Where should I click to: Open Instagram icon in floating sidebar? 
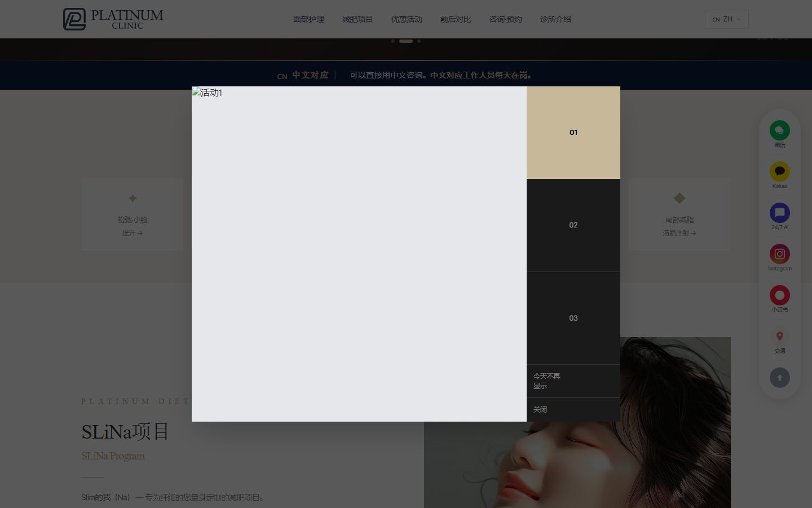780,254
